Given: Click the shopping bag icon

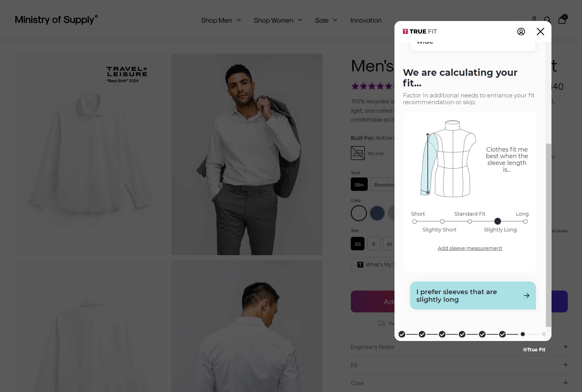Looking at the screenshot, I should pos(562,19).
